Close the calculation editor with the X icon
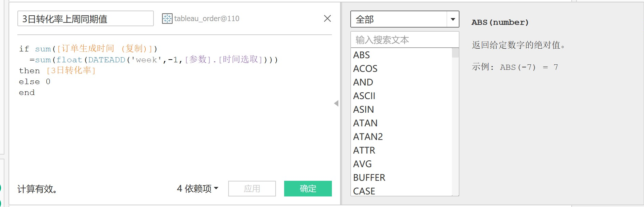 [x=327, y=19]
